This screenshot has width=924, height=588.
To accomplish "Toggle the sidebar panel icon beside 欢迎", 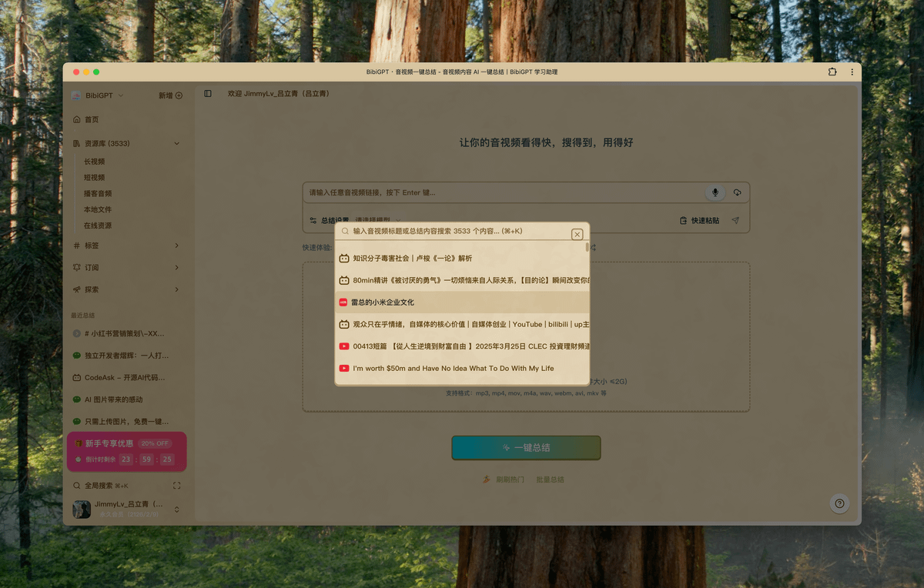I will click(x=208, y=94).
